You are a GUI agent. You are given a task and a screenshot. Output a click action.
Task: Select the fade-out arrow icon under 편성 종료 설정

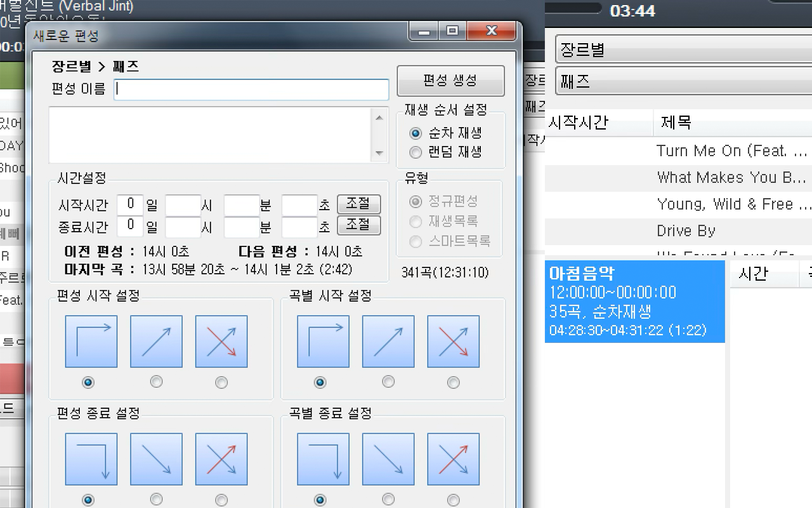[x=156, y=458]
